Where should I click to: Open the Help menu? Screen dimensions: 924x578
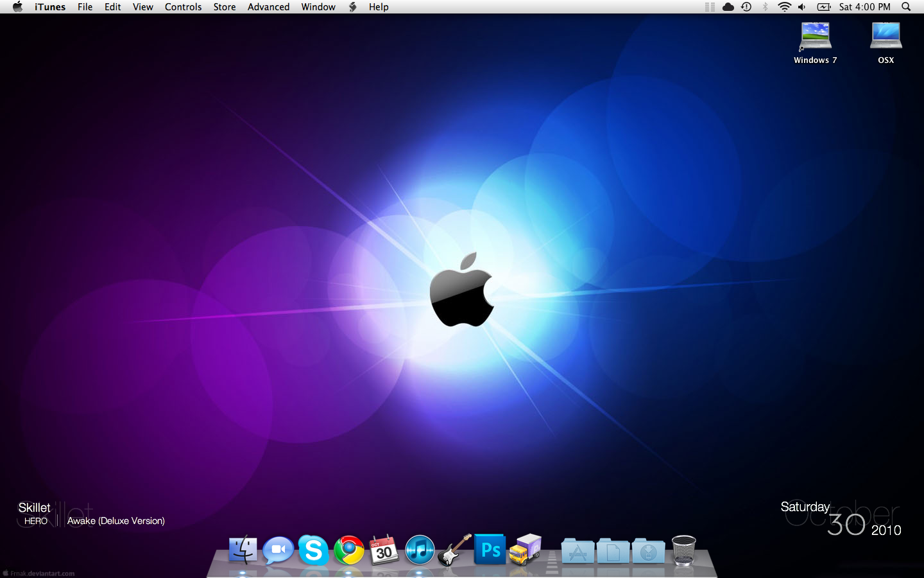379,6
